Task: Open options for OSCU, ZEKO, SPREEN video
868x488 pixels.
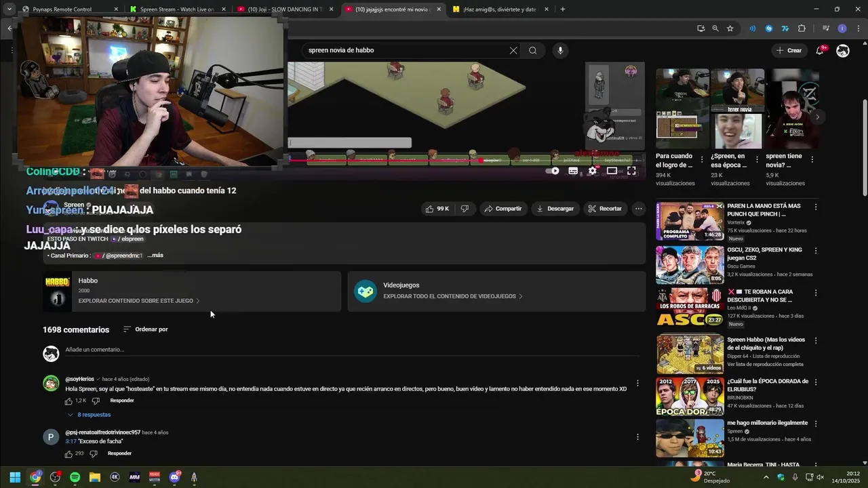Action: tap(816, 251)
